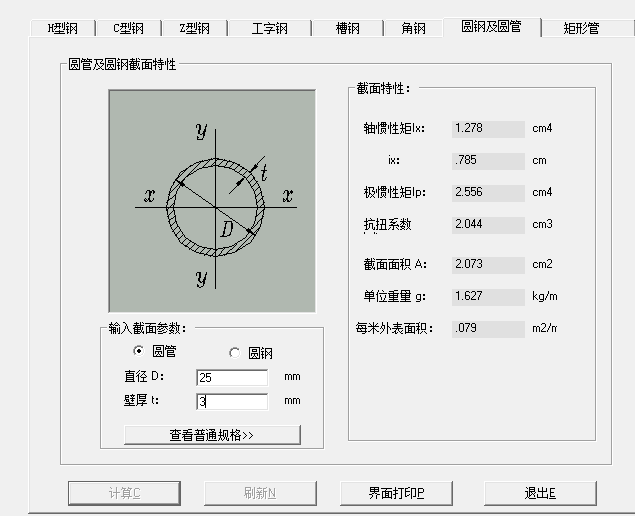Click the 直径 D input field
This screenshot has width=635, height=516.
(x=232, y=377)
